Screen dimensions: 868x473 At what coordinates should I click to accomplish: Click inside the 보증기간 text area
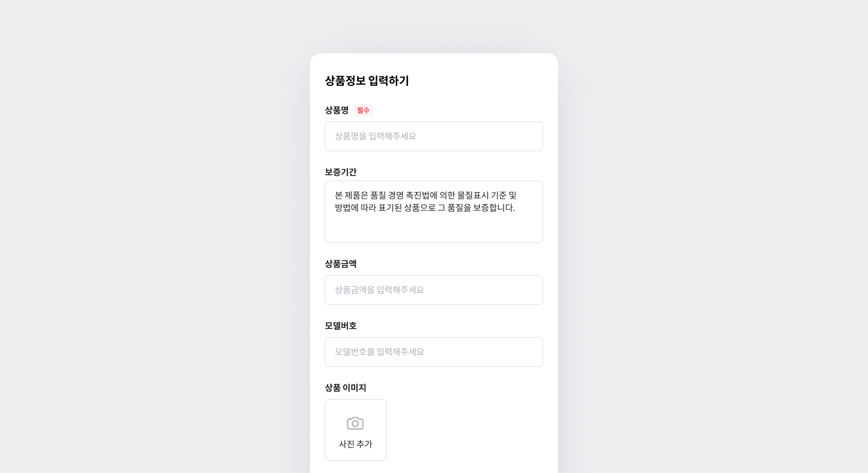coord(434,212)
